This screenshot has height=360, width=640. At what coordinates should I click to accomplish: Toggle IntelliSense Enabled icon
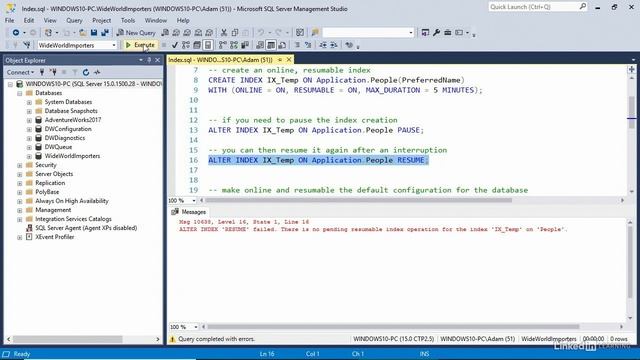[208, 45]
